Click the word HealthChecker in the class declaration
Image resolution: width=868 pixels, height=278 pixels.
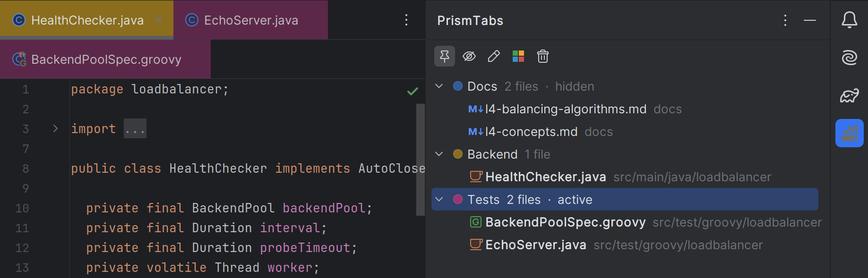[x=218, y=168]
